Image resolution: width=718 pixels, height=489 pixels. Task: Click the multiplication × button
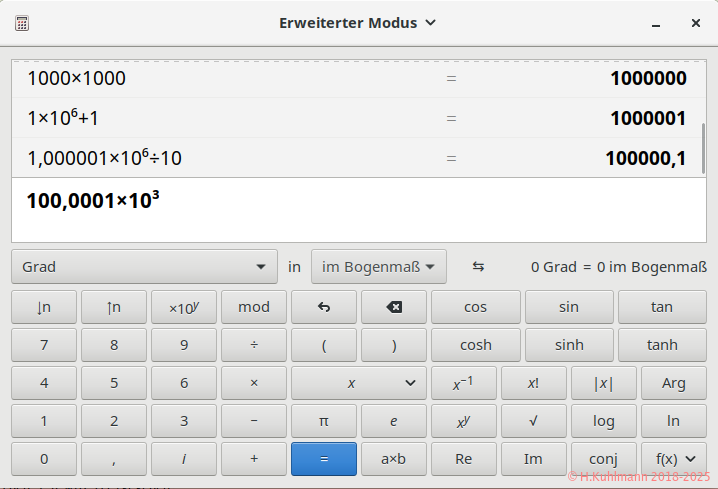tap(254, 383)
